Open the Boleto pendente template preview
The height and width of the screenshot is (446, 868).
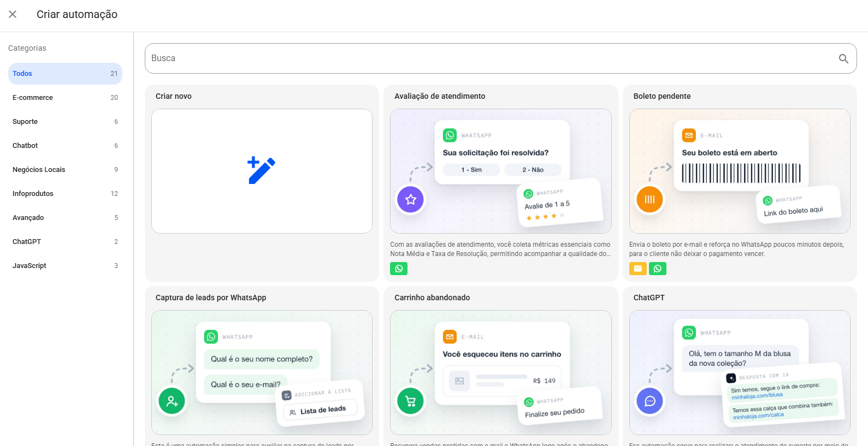point(740,171)
